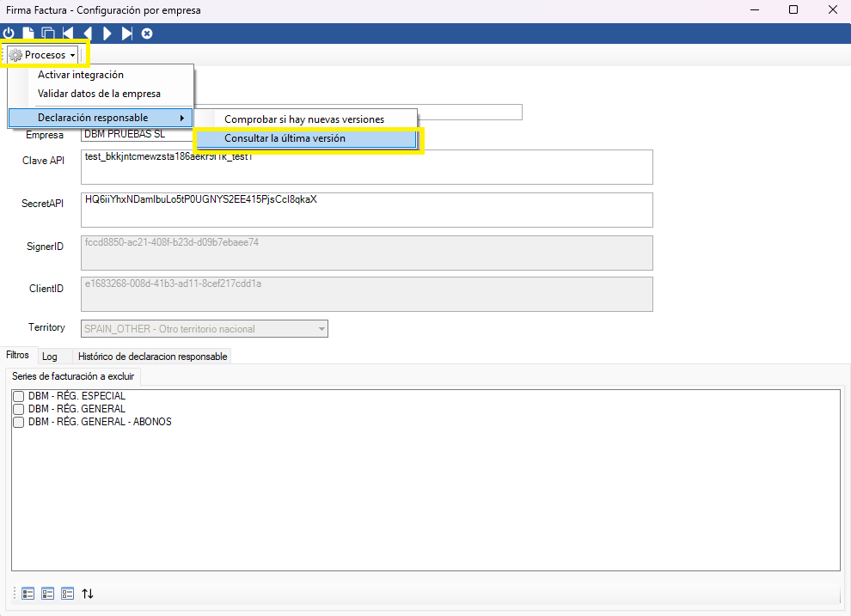Choose Activar integración from the menu
Viewport: 851px width, 616px height.
(80, 75)
